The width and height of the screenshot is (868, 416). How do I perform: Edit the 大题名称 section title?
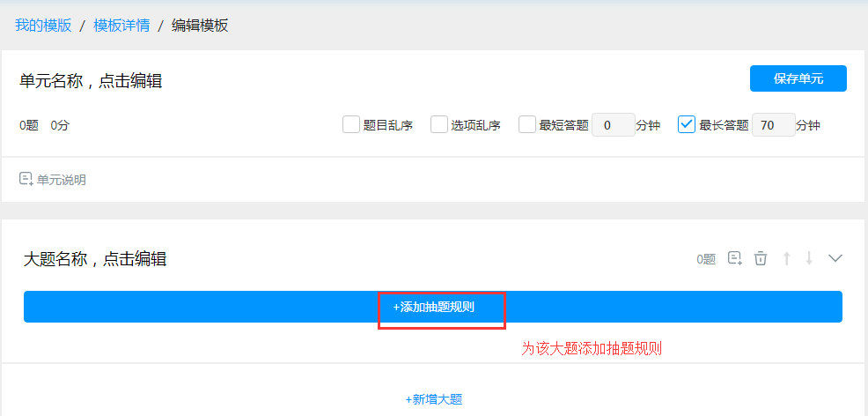coord(95,259)
